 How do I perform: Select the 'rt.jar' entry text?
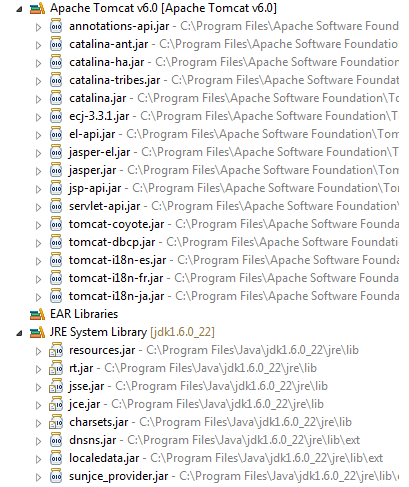click(81, 368)
